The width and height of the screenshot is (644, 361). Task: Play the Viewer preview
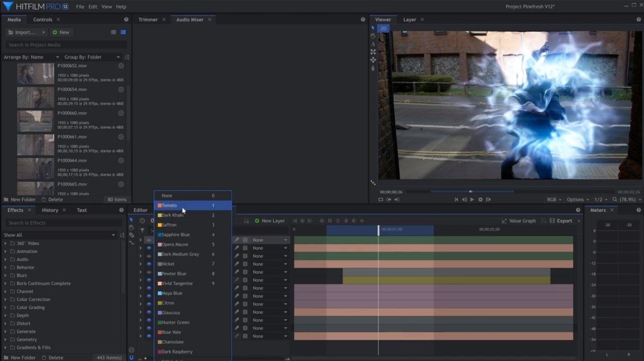coord(472,199)
